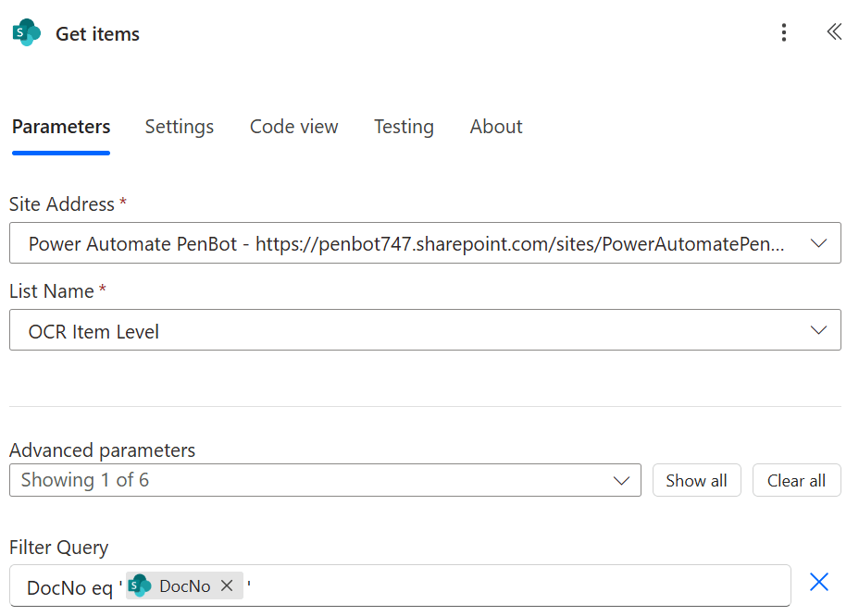859x616 pixels.
Task: Delete the Filter Query parameter with blue X
Action: (818, 582)
